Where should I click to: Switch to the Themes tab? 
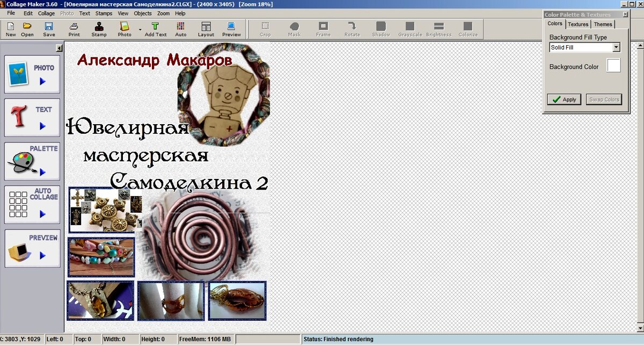[603, 24]
